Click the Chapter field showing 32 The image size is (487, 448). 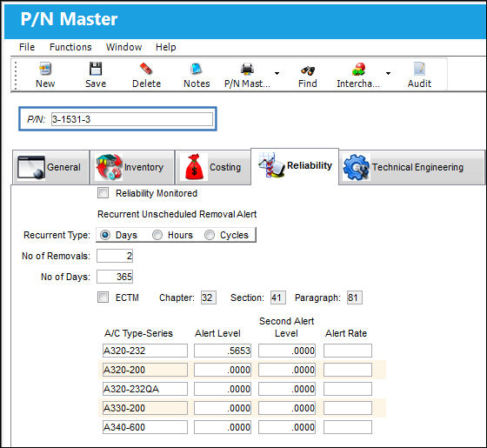209,298
